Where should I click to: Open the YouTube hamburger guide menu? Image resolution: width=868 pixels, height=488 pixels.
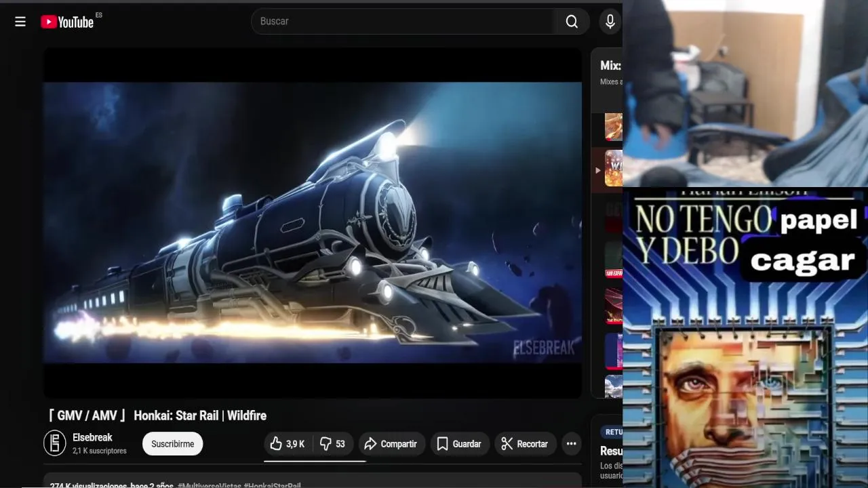coord(20,22)
